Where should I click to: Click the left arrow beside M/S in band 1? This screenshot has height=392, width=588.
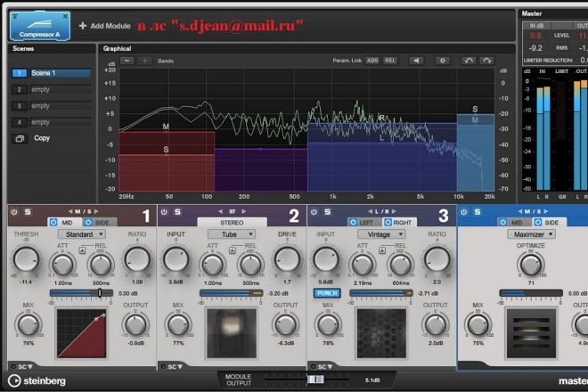tap(70, 211)
